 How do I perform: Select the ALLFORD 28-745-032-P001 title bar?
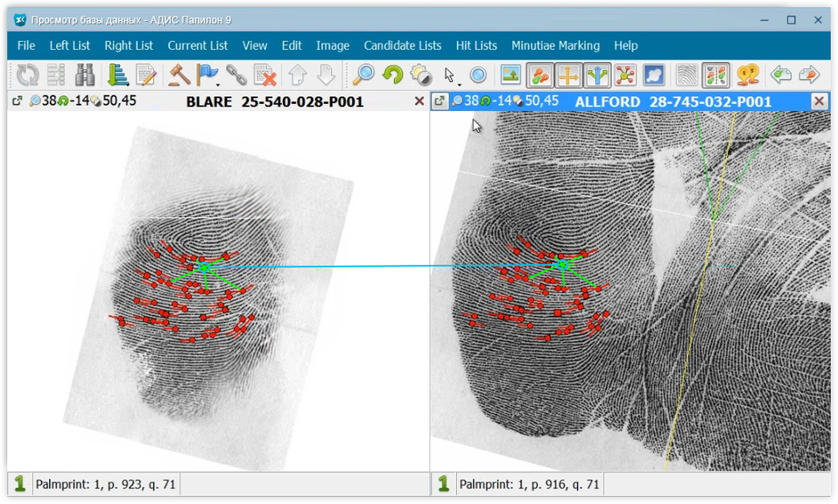pyautogui.click(x=673, y=101)
